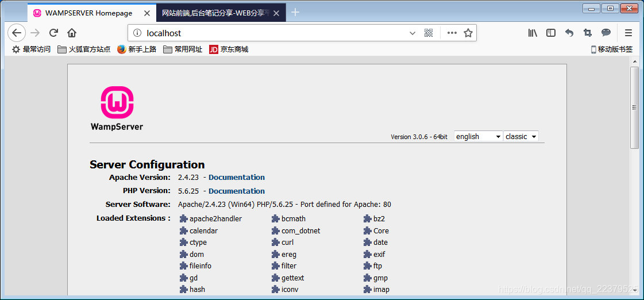Viewport: 644px width, 300px height.
Task: Click the ctype extension entry
Action: 193,243
